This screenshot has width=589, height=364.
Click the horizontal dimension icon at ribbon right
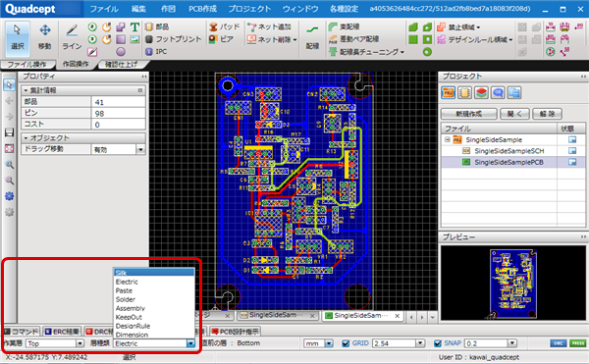pos(550,27)
